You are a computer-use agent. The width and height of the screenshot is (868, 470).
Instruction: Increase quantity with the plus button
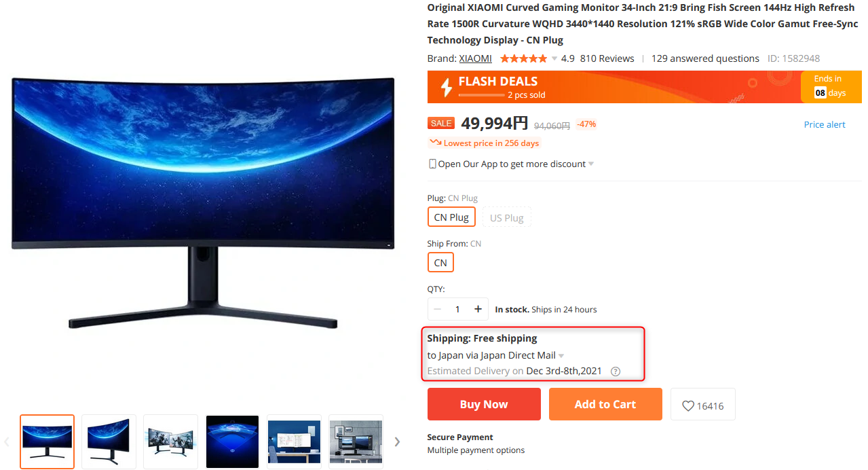[x=478, y=309]
